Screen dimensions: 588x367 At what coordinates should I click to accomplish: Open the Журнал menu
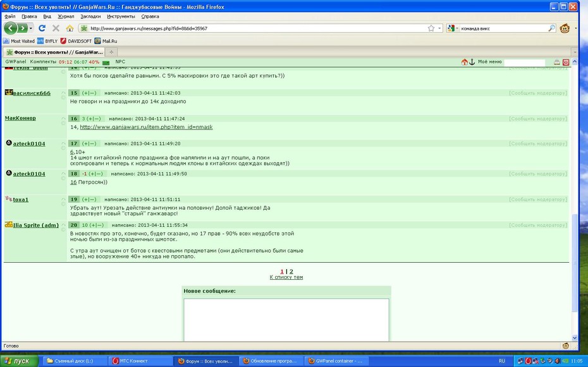point(66,16)
